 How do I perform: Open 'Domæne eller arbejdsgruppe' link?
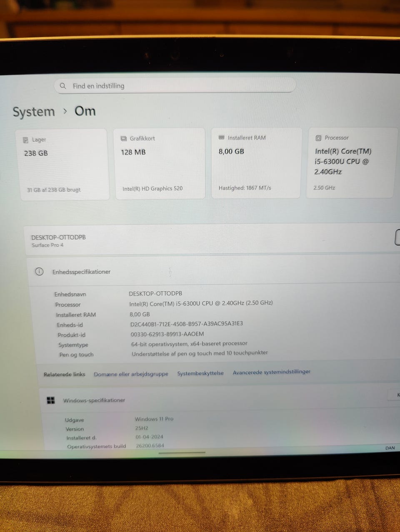131,374
